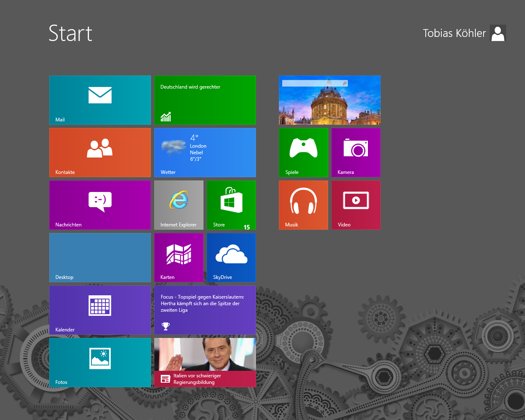Launch the Spiele Xbox games tile
This screenshot has width=525, height=420.
click(x=304, y=153)
